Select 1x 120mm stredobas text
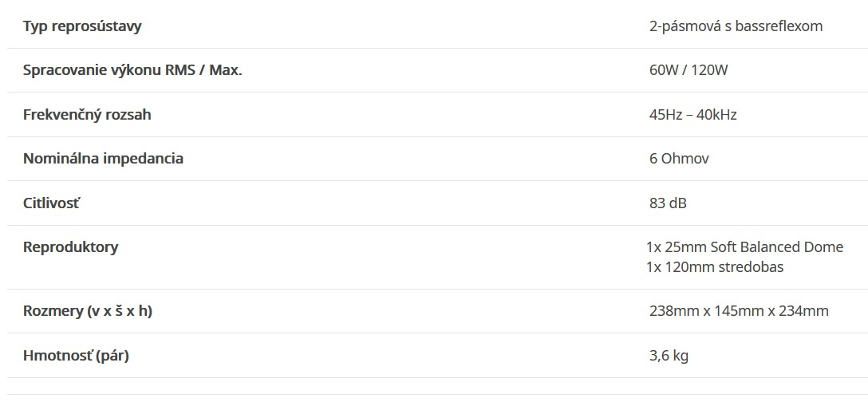 715,266
